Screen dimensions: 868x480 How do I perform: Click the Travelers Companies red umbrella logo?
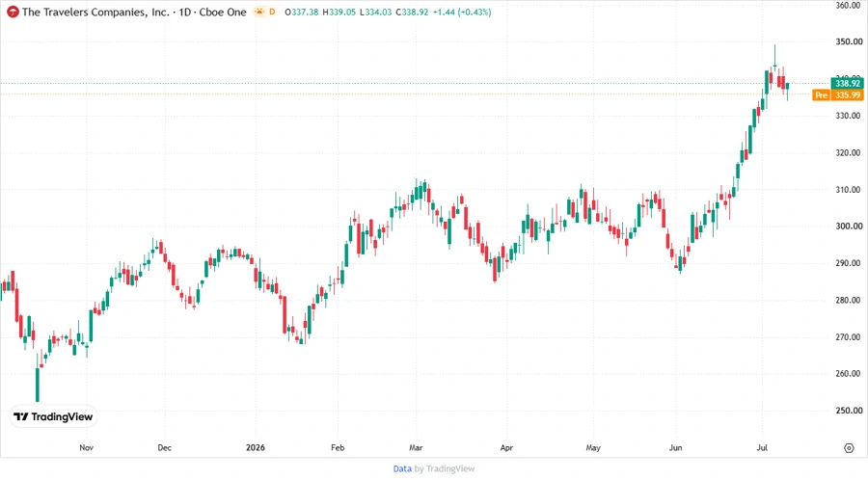pyautogui.click(x=13, y=12)
